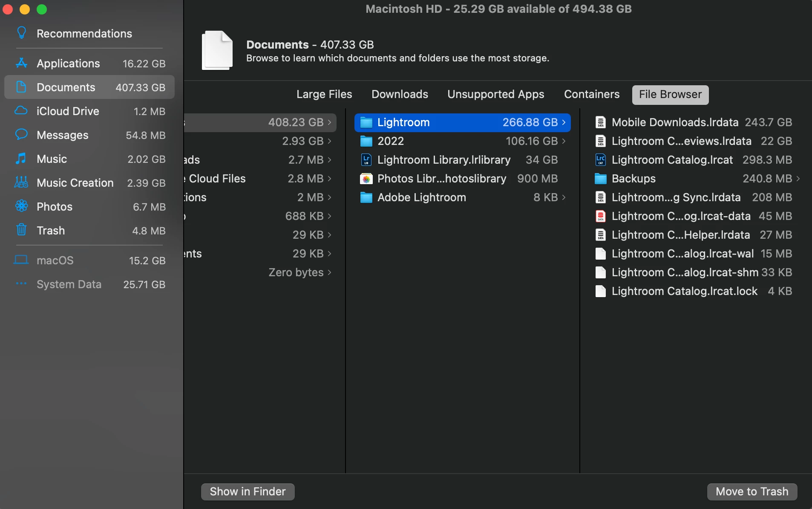Click the Photos flower icon

21,206
